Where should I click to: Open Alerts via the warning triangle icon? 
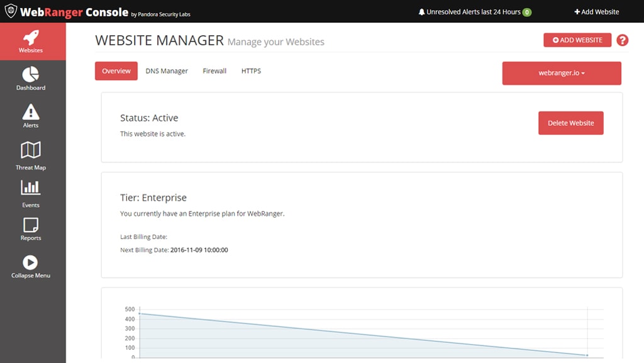point(31,113)
